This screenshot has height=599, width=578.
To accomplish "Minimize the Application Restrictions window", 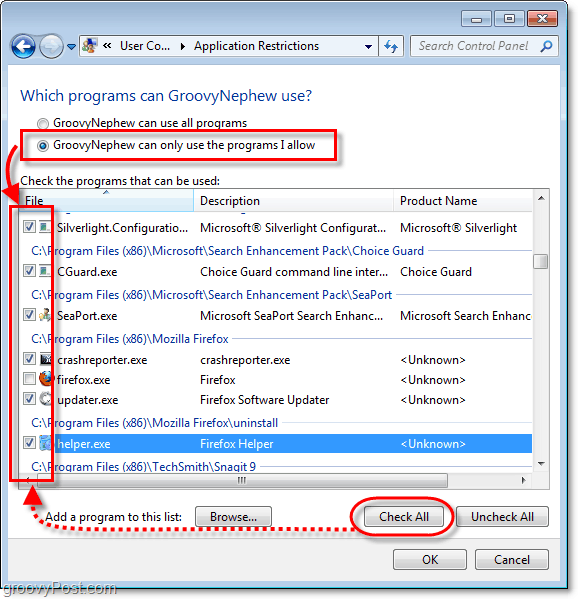I will click(476, 18).
